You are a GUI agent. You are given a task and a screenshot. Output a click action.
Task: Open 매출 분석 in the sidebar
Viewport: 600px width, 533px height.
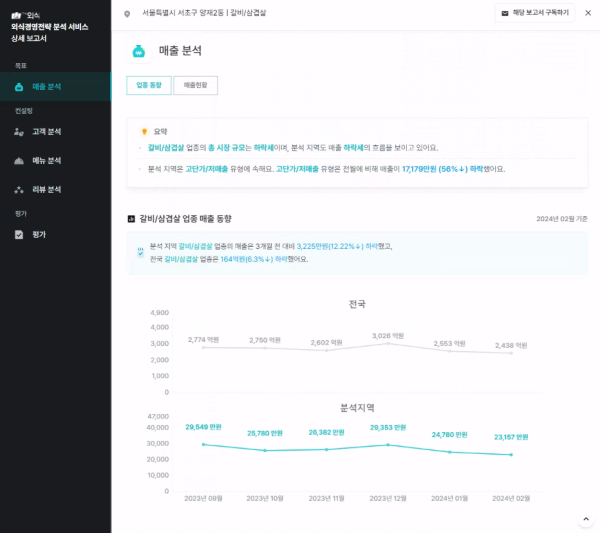coord(55,87)
